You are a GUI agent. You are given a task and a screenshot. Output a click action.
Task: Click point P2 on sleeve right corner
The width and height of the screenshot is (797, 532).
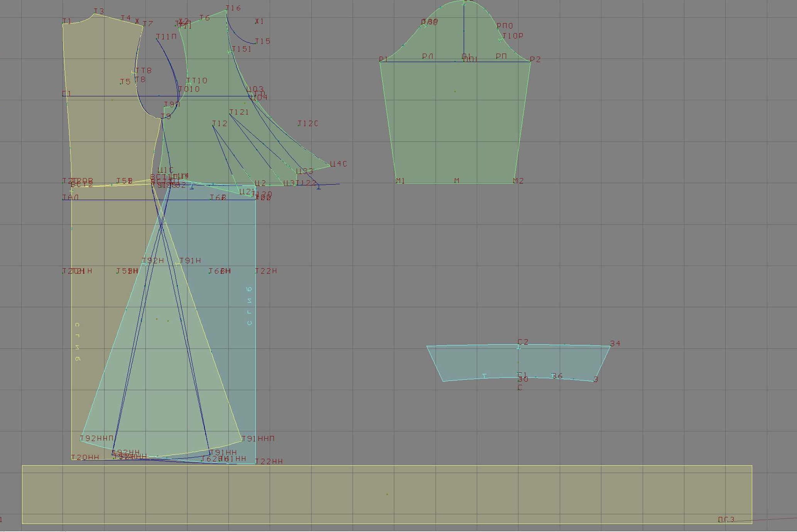click(530, 62)
